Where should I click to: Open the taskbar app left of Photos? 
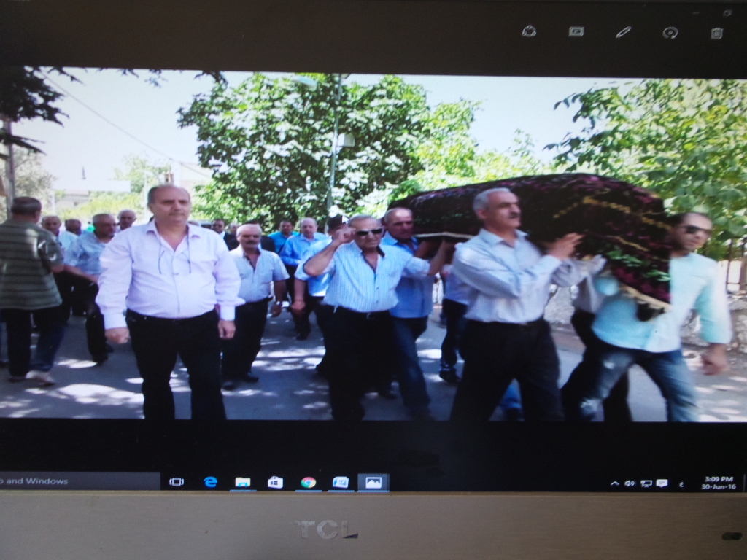[341, 482]
